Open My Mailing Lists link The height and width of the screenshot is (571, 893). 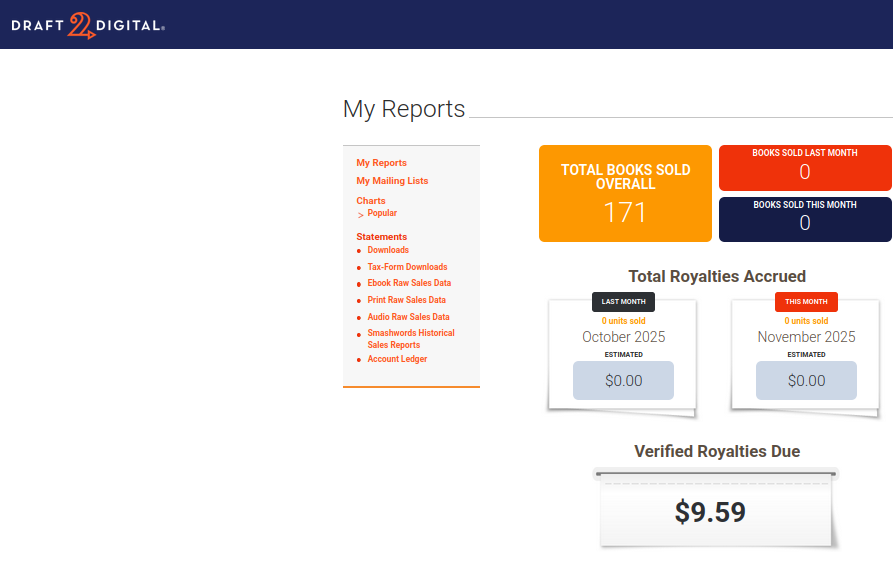(392, 181)
